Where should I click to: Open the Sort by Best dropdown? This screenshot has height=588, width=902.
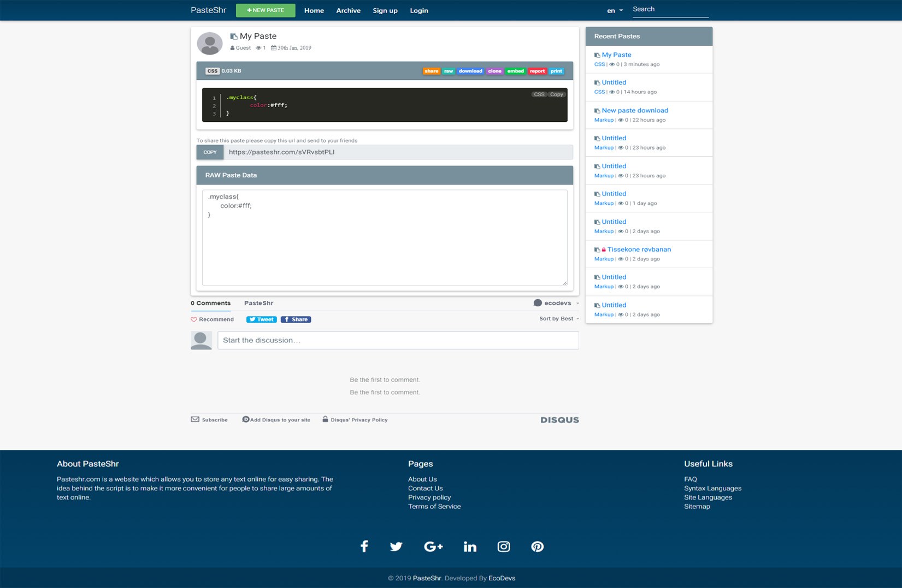(559, 319)
